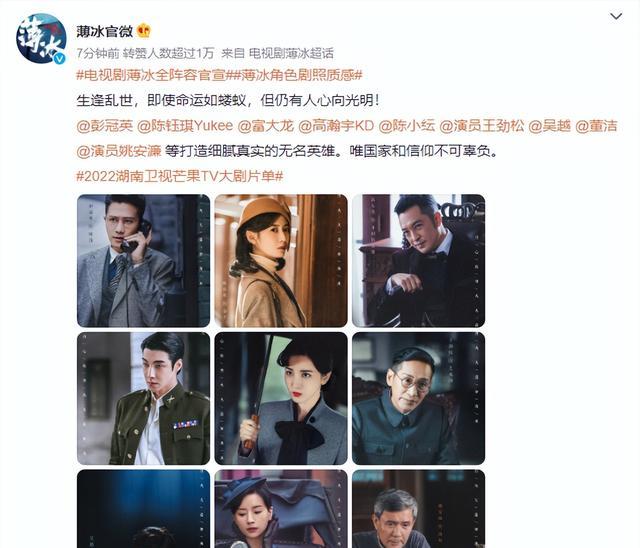Viewport: 640px width, 548px height.
Task: Click the orange membership crown badge
Action: [144, 31]
